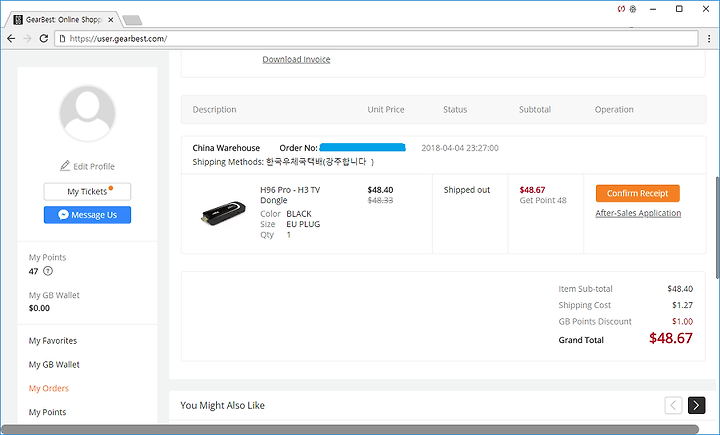This screenshot has height=435, width=720.
Task: Click the 'Shipped out' status text
Action: click(467, 190)
